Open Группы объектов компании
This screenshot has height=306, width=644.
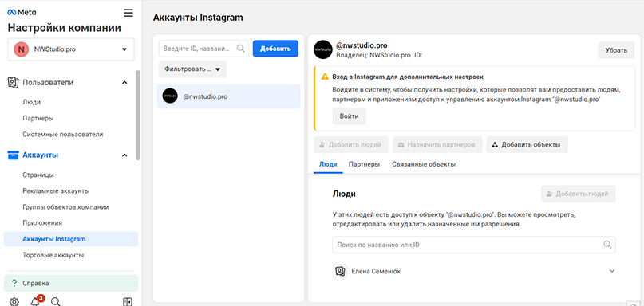pyautogui.click(x=65, y=206)
